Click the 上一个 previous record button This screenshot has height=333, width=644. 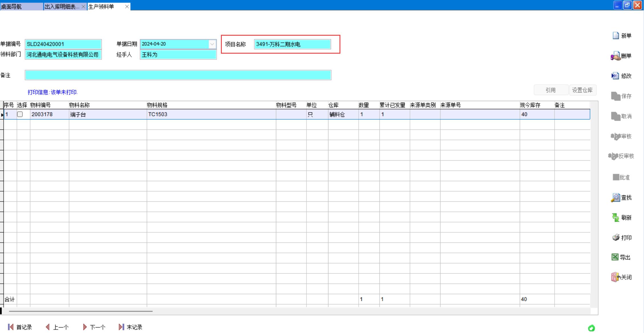(x=57, y=327)
